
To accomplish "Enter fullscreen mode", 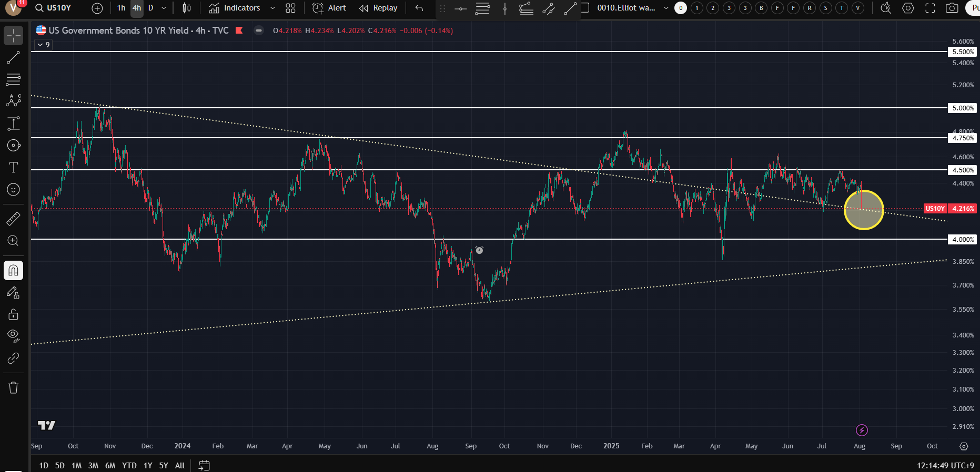I will pos(930,8).
